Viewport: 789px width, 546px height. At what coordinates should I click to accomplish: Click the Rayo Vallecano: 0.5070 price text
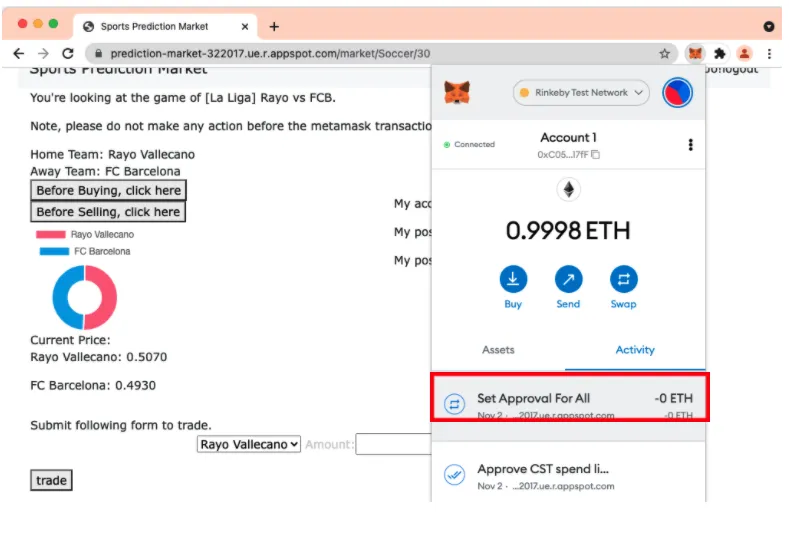(99, 357)
